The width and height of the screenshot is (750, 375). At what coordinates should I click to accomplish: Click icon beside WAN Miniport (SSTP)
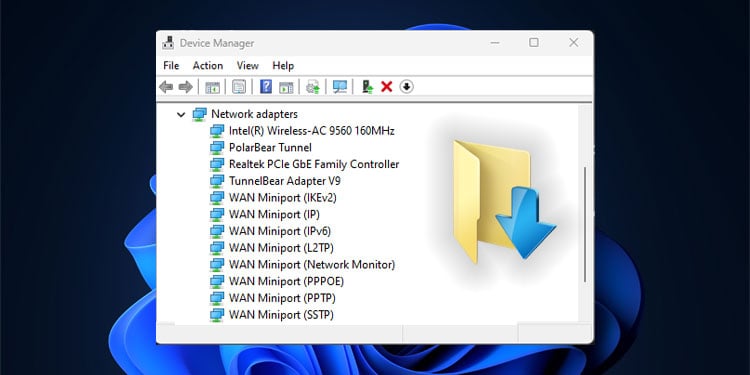pos(217,315)
